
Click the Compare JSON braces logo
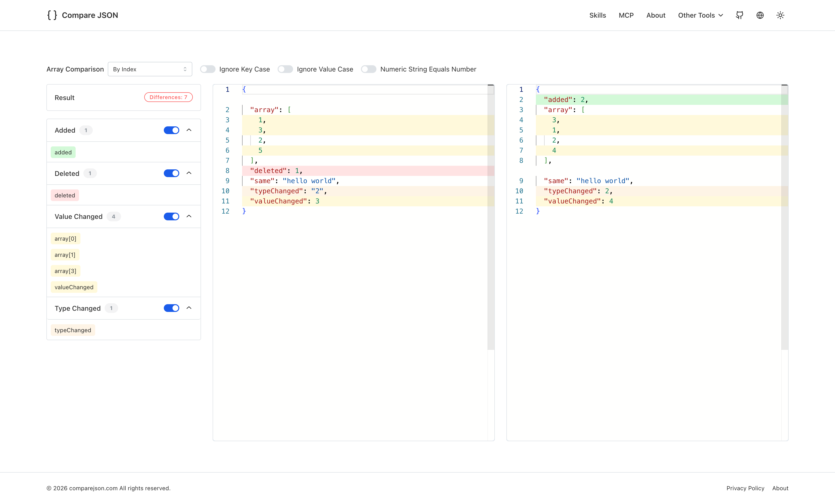[52, 15]
